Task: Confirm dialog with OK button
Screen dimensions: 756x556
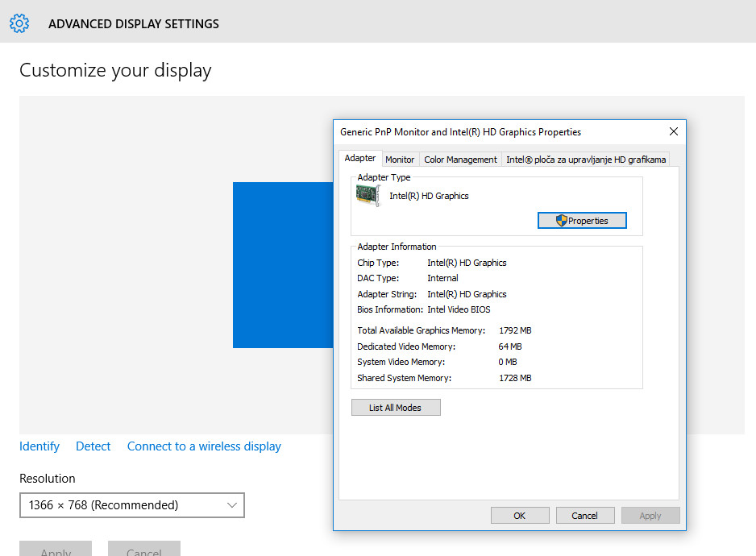Action: [x=520, y=516]
